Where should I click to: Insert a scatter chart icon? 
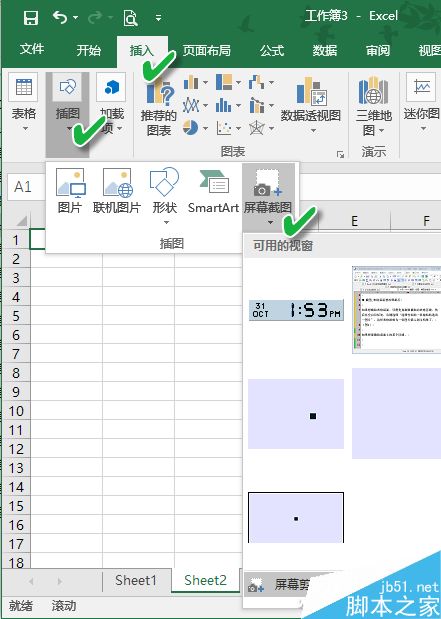pos(224,128)
